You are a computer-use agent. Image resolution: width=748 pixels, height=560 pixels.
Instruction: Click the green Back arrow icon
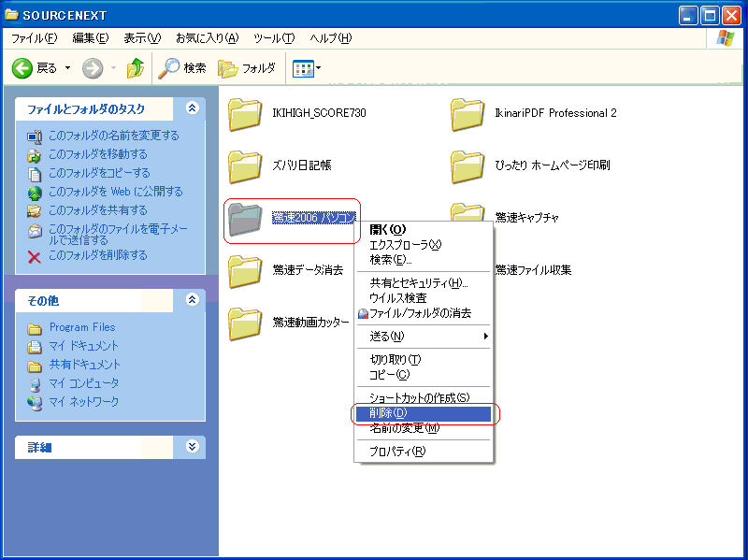point(22,68)
